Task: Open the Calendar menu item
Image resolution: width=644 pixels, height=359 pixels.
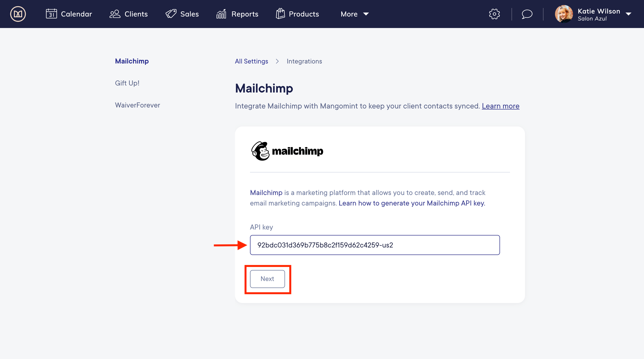Action: coord(69,14)
